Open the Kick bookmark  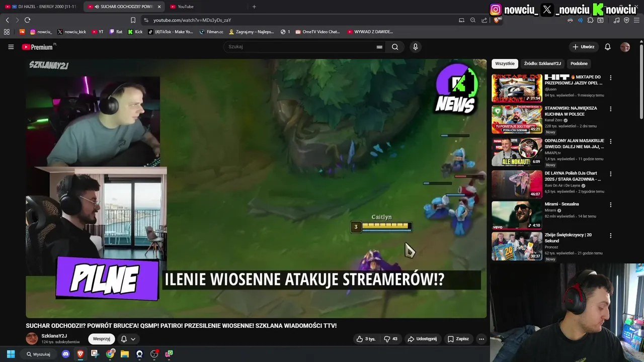(135, 32)
